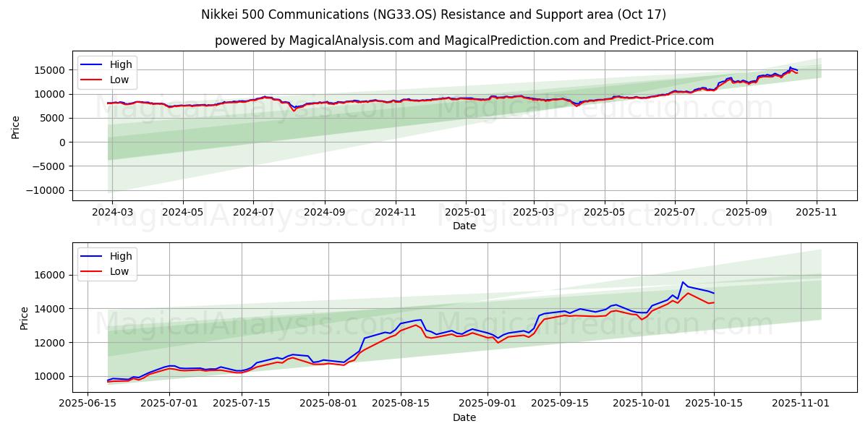This screenshot has height=434, width=868.
Task: Select the 2025-01 date tick on top chart
Action: tap(464, 213)
